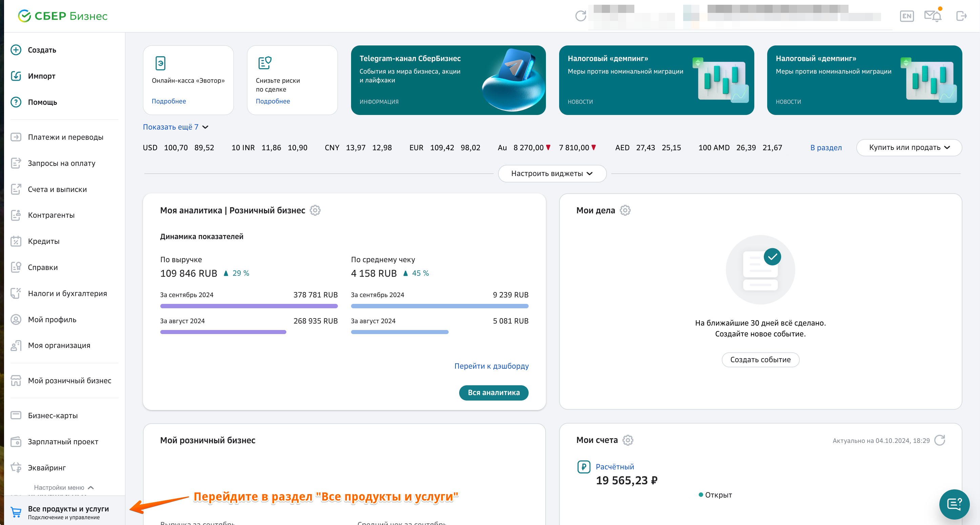Open the support chat floating button
Screen dimensions: 980x525
point(954,504)
